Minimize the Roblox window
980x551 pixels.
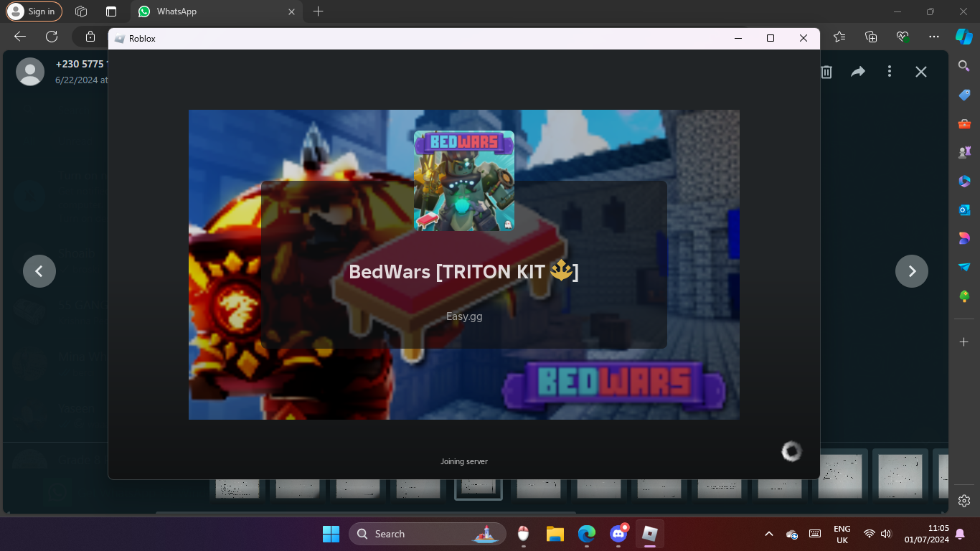(738, 39)
